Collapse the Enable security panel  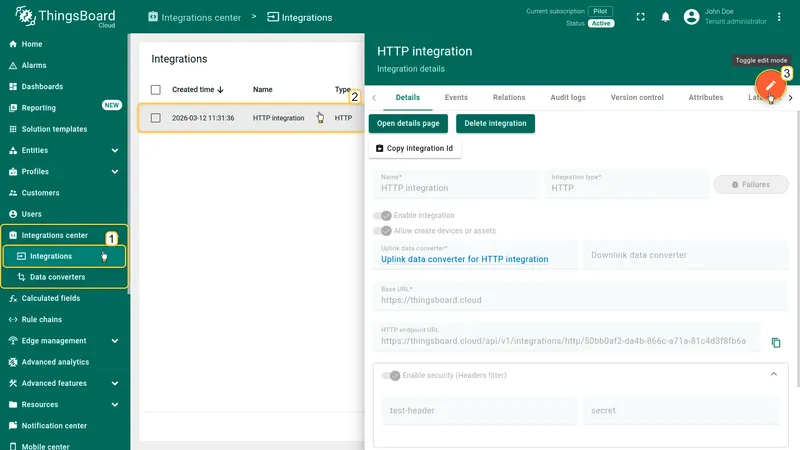pos(774,374)
